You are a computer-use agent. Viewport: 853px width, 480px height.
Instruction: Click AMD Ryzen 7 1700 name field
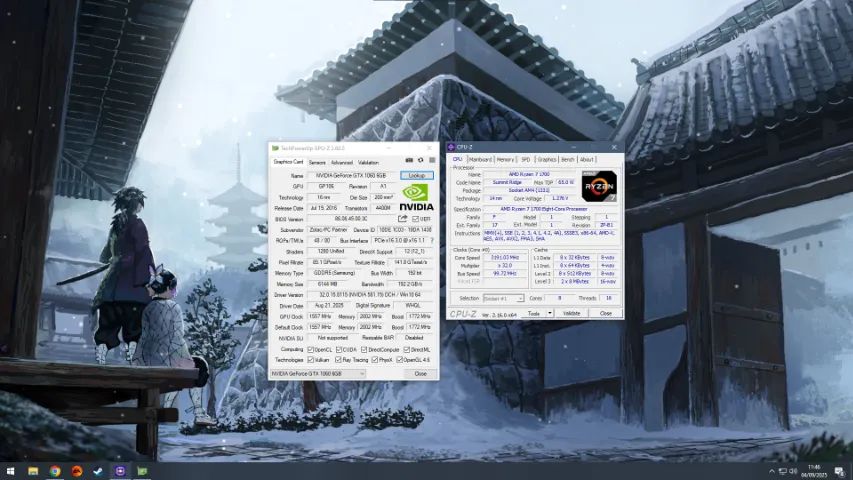[529, 174]
